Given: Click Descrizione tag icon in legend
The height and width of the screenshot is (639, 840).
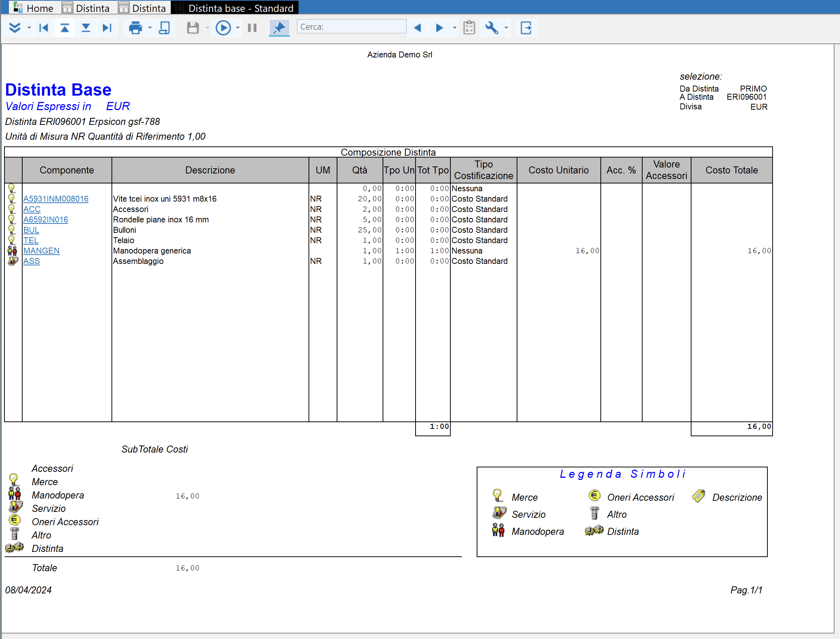Looking at the screenshot, I should [x=699, y=496].
